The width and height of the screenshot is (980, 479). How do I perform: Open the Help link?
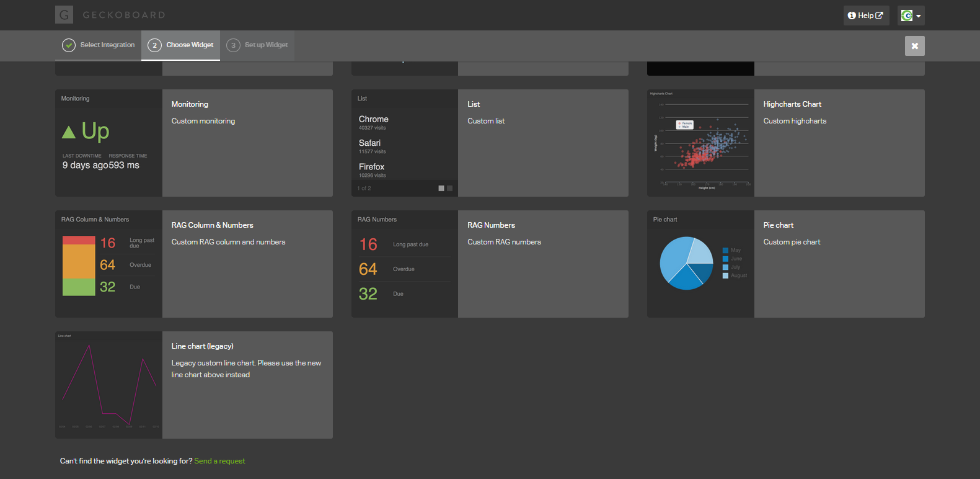tap(865, 16)
